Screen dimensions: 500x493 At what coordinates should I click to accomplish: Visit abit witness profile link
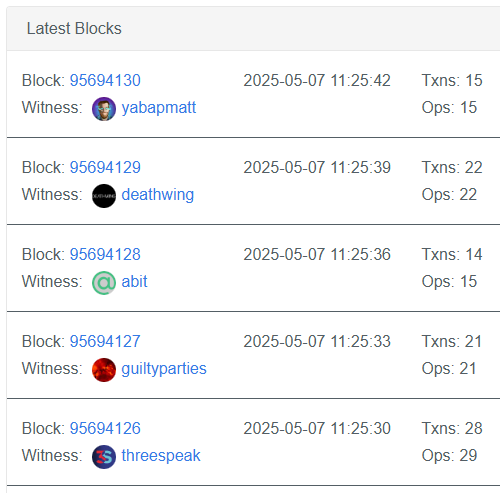click(x=134, y=281)
